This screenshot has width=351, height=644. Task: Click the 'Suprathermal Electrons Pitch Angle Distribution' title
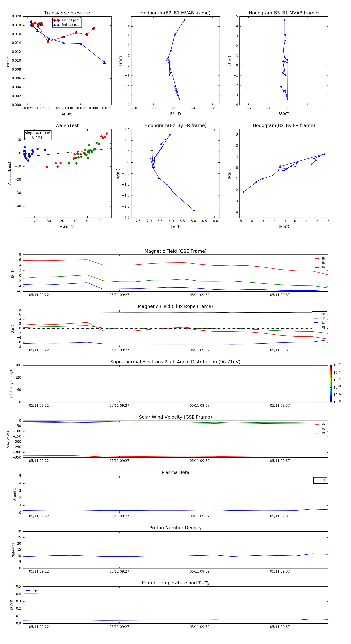tap(175, 362)
